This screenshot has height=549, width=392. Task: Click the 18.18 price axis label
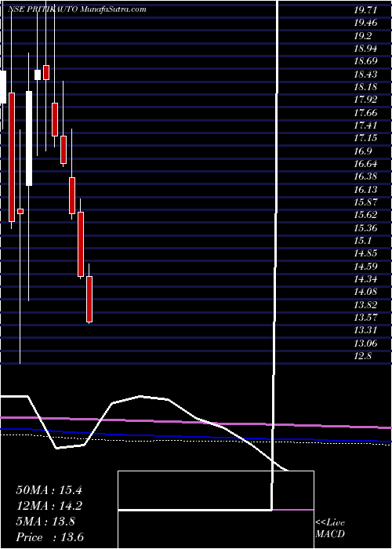365,87
